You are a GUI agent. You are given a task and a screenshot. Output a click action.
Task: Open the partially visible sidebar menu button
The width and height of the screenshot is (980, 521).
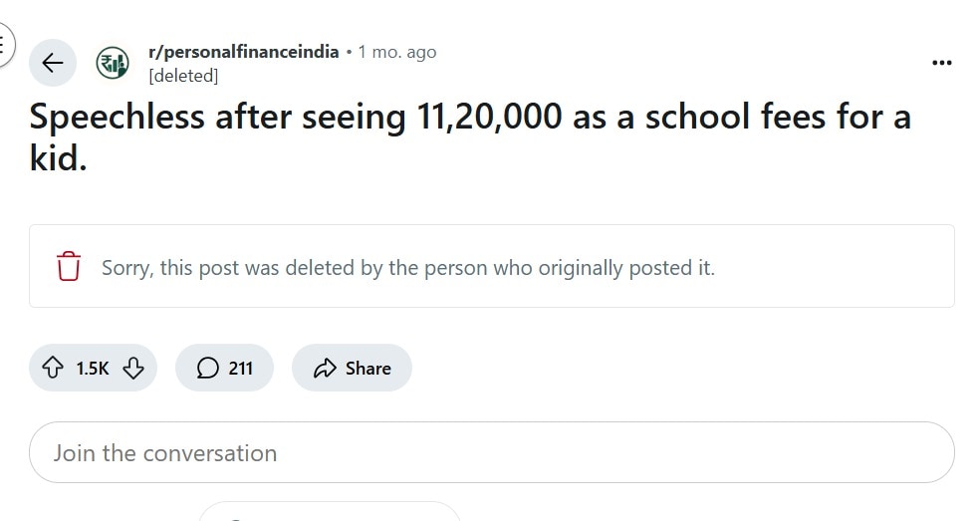5,45
